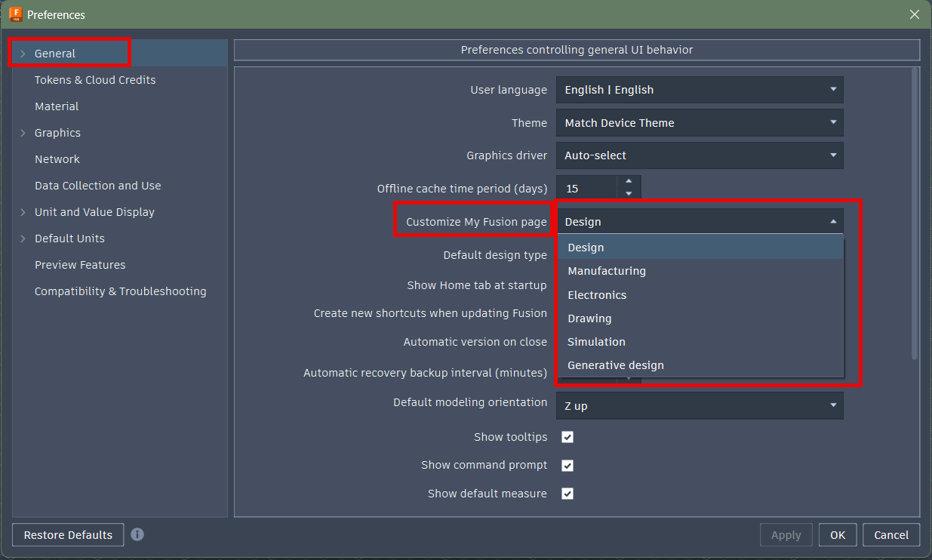Click the Customize My Fusion page label
This screenshot has width=932, height=560.
tap(476, 222)
